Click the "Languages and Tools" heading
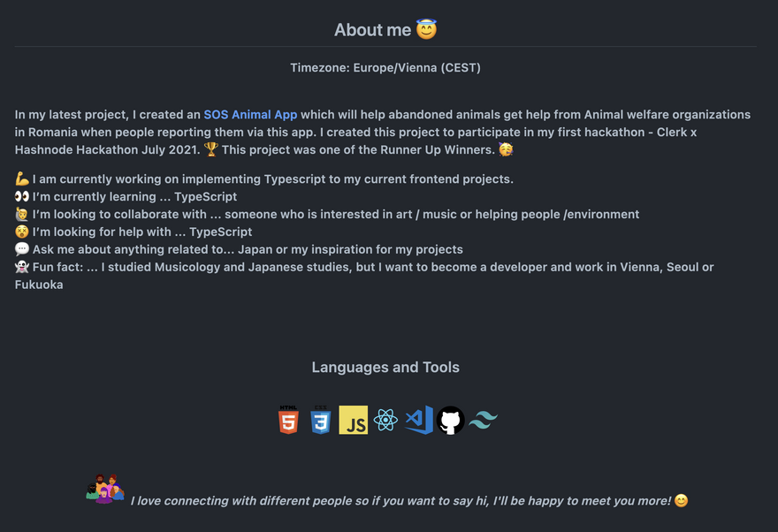This screenshot has width=778, height=532. pos(385,368)
